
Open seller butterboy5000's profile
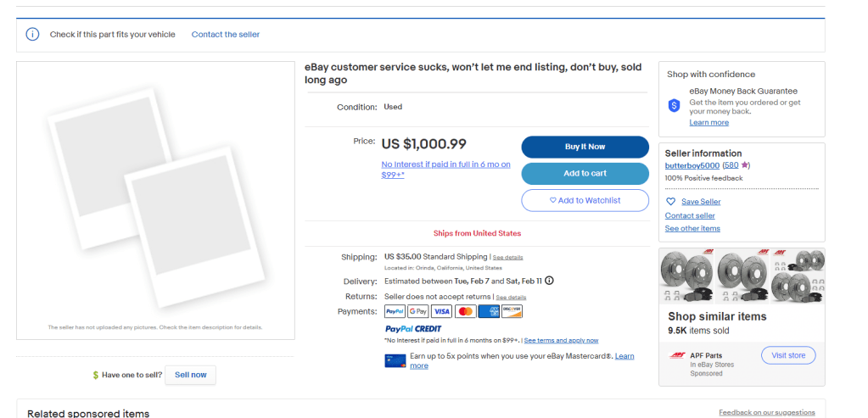(692, 165)
